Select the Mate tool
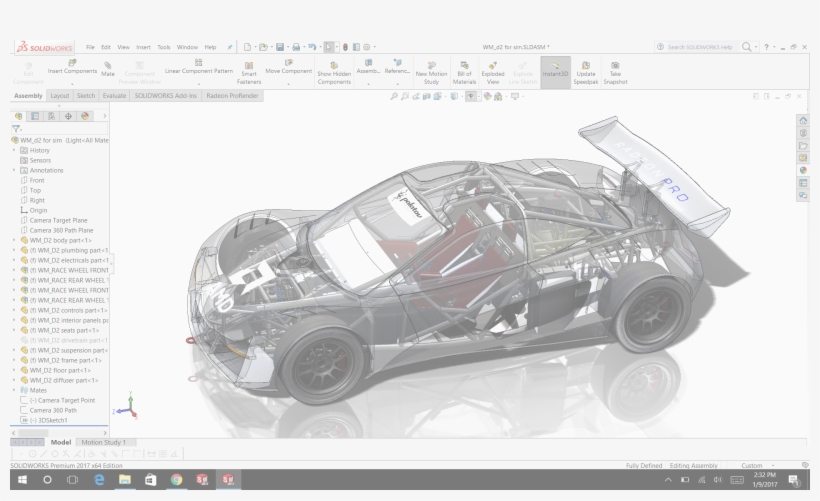The height and width of the screenshot is (501, 820). click(107, 68)
